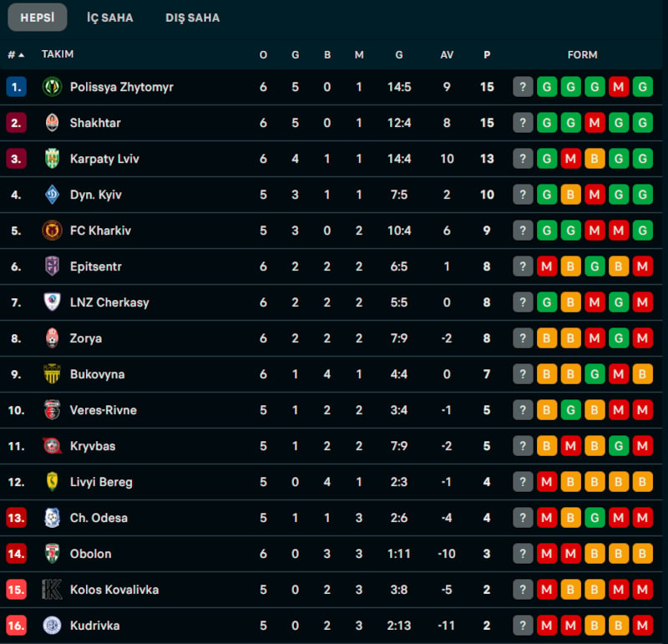Screen dimensions: 668x644
Task: Sort table by rank number column
Action: tap(16, 54)
